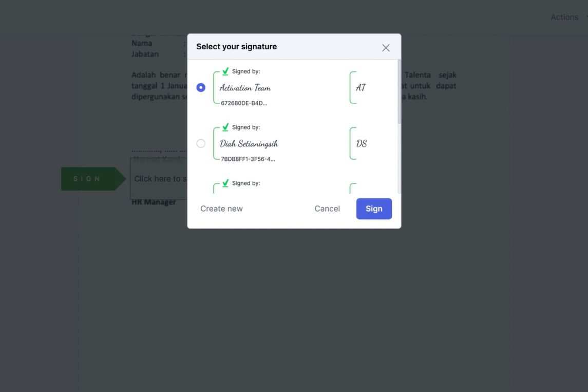588x392 pixels.
Task: Click the 'Click here to sign' field
Action: click(159, 179)
